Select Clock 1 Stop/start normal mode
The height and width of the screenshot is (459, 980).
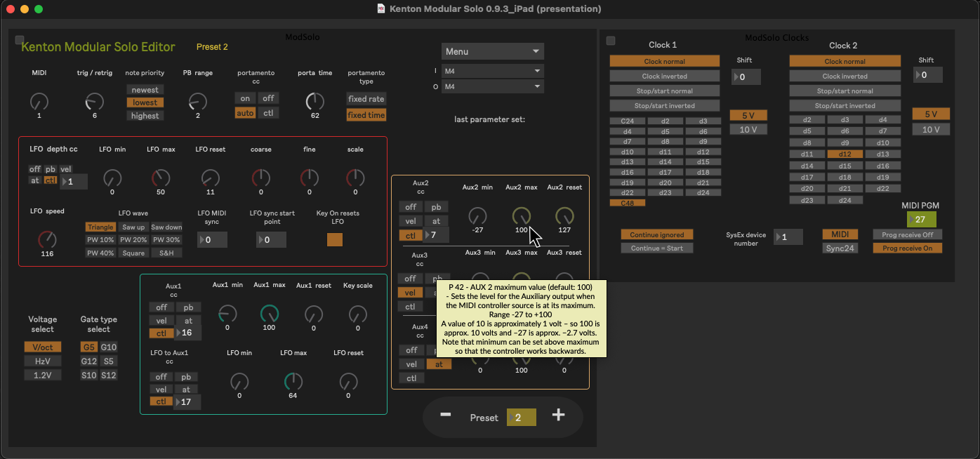pyautogui.click(x=664, y=91)
